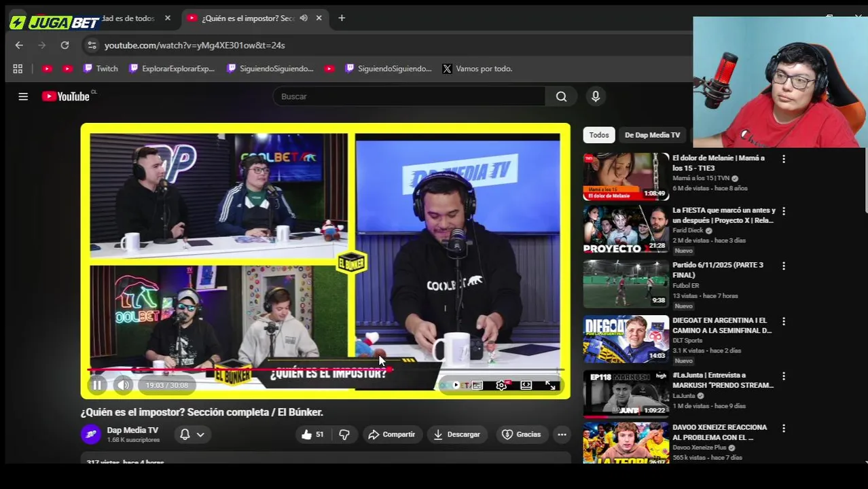Dislike the video with thumbs down
Screen dimensions: 868x489
[x=344, y=435]
